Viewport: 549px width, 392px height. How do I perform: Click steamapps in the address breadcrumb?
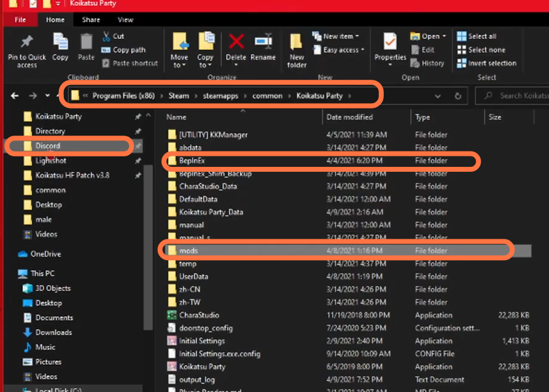(220, 96)
